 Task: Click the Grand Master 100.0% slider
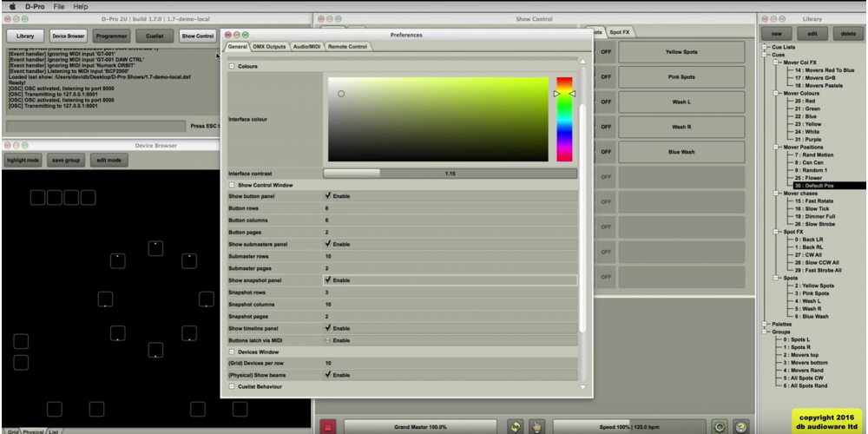[420, 427]
